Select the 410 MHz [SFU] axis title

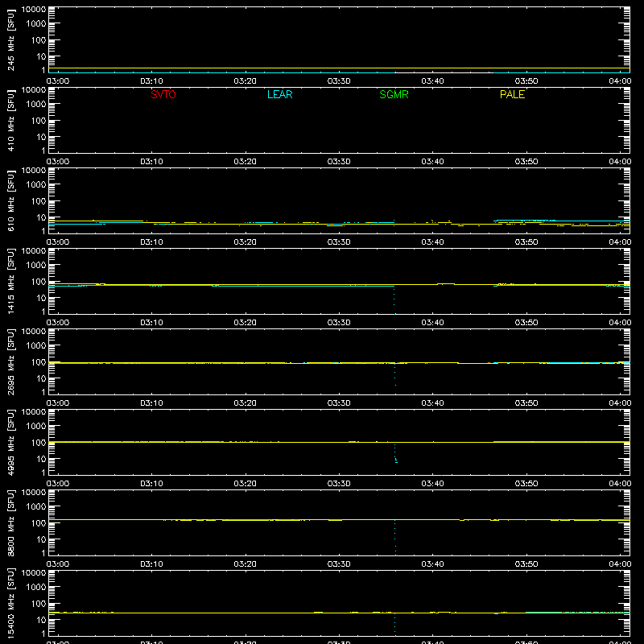tap(10, 121)
